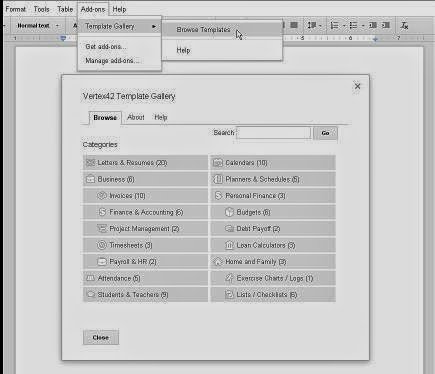435x374 pixels.
Task: Expand the Template Gallery submenu arrow
Action: [x=154, y=26]
